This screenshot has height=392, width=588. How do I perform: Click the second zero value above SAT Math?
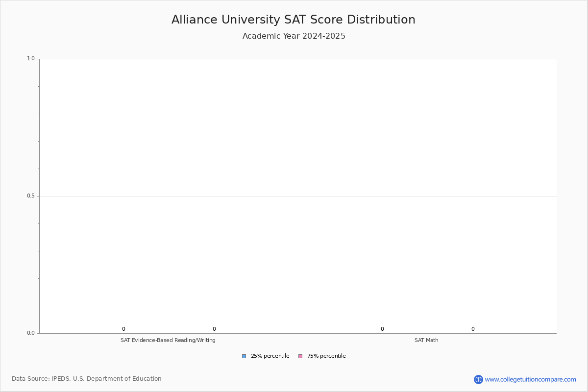coord(473,329)
